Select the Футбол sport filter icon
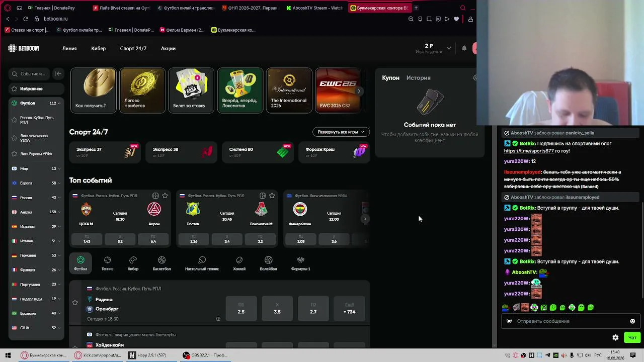Image resolution: width=644 pixels, height=362 pixels. [80, 263]
